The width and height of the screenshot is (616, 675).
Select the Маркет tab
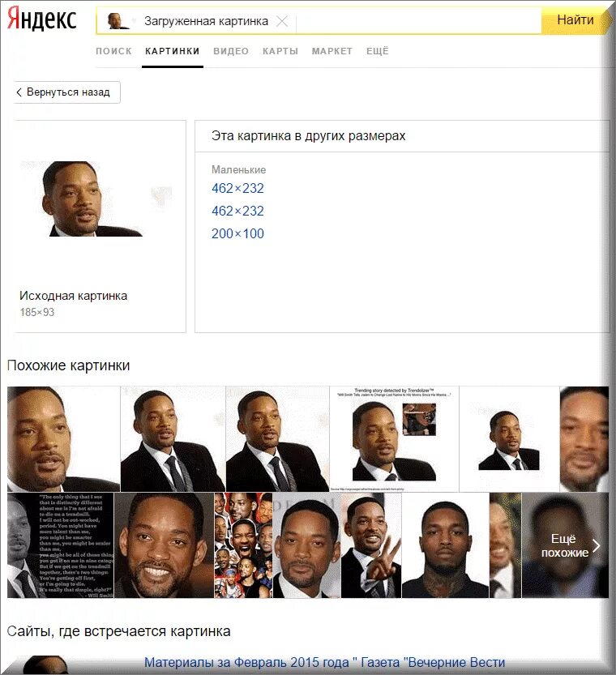[x=332, y=51]
